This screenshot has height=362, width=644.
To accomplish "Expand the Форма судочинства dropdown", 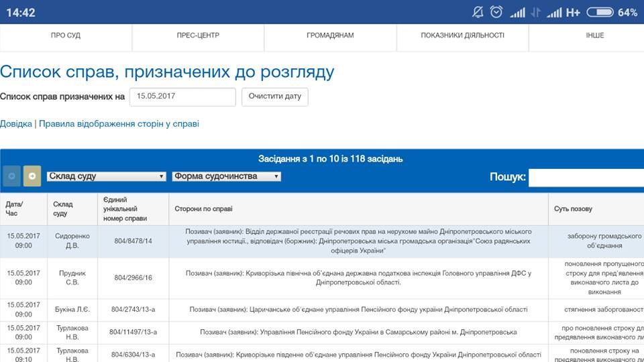I will 226,176.
